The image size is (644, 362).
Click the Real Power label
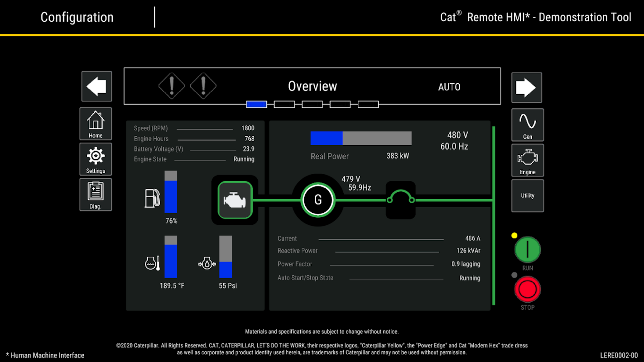pos(330,156)
